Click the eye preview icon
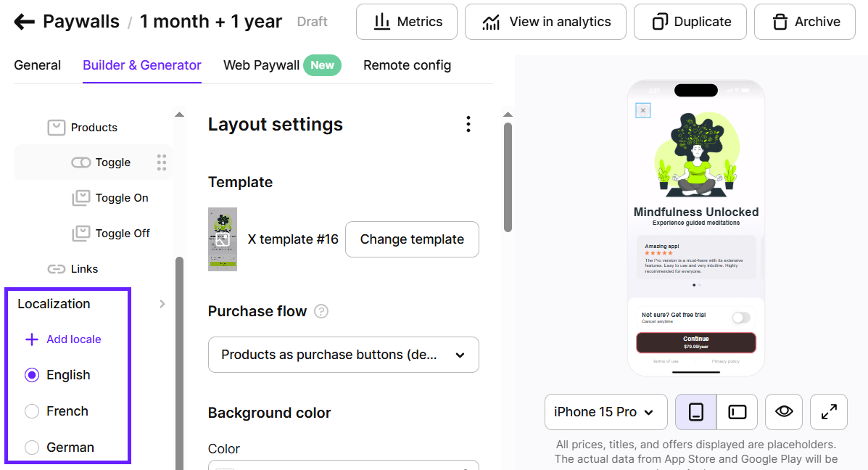 click(x=783, y=412)
